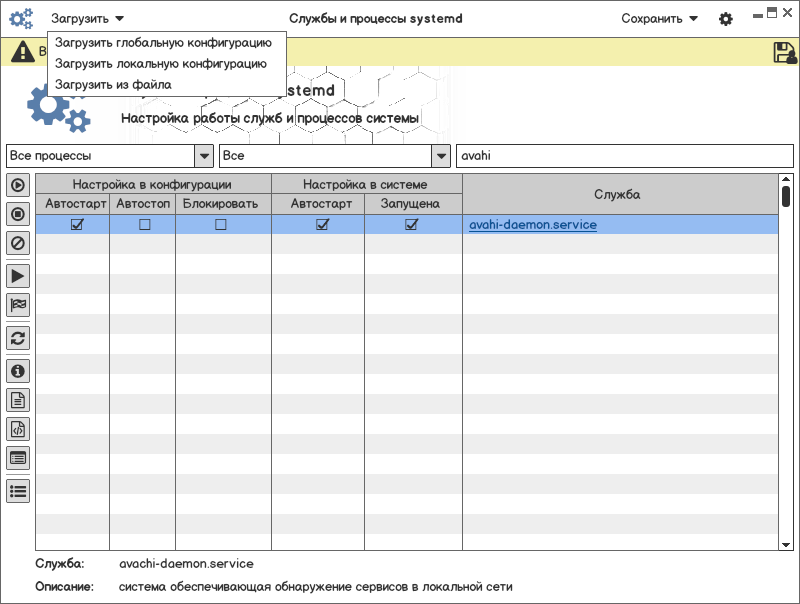Click the floppy disk save icon
Viewport: 800px width, 604px height.
784,53
